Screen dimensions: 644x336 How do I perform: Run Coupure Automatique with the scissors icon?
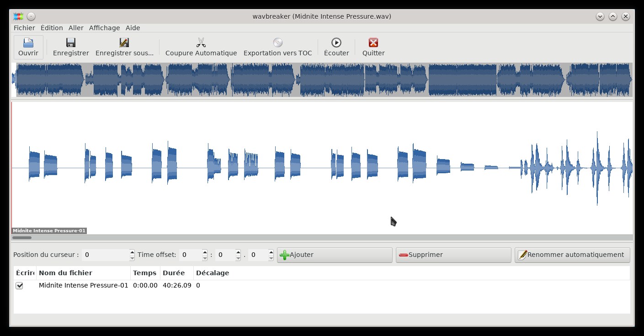[201, 43]
